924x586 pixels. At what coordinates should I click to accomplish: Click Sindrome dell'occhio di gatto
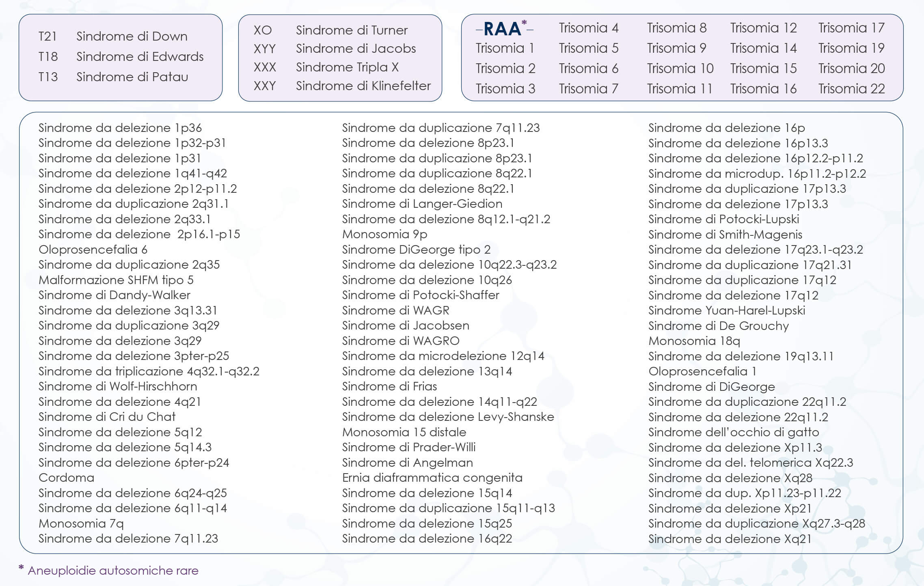coord(733,432)
